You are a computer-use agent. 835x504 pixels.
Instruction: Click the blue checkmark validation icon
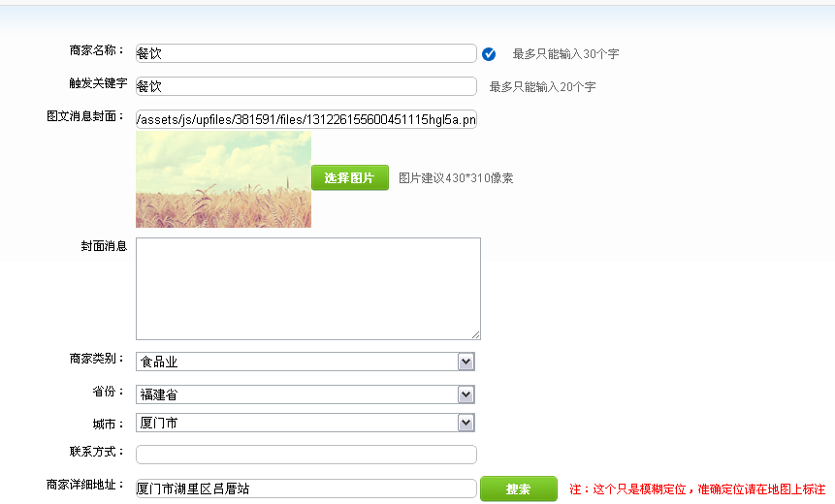(489, 54)
